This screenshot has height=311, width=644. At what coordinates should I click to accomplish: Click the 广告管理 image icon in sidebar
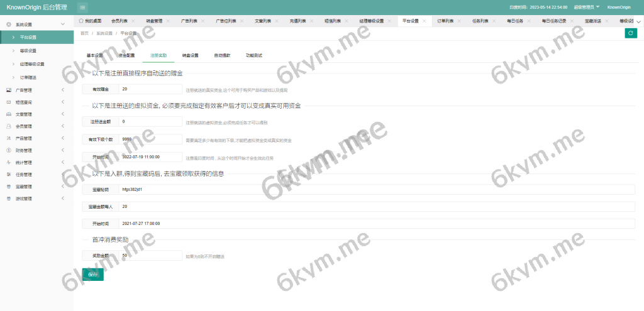9,90
